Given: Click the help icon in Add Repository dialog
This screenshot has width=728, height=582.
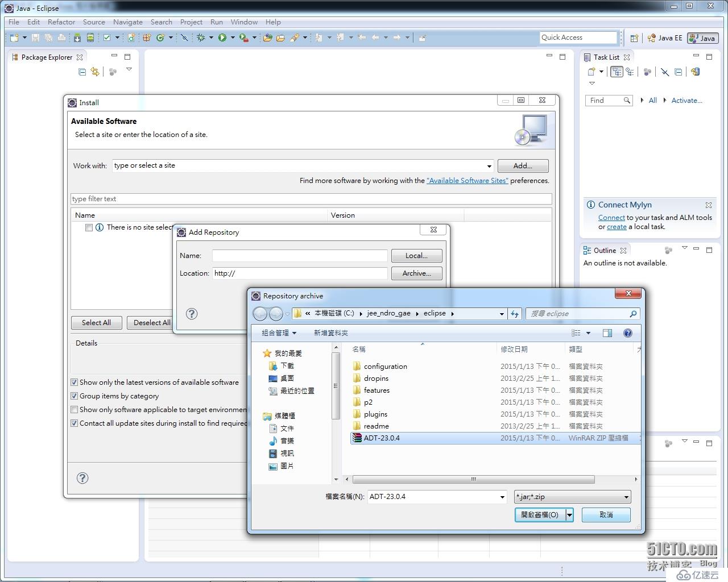Looking at the screenshot, I should [x=192, y=314].
